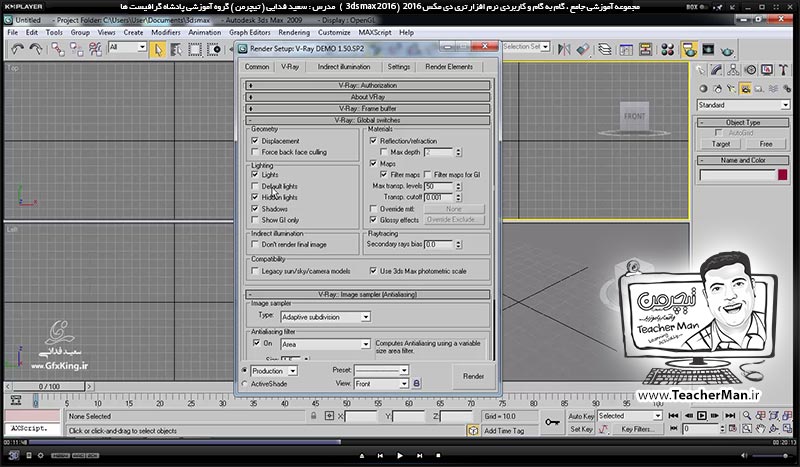Open the Motion panel icon
This screenshot has width=800, height=467.
(750, 70)
